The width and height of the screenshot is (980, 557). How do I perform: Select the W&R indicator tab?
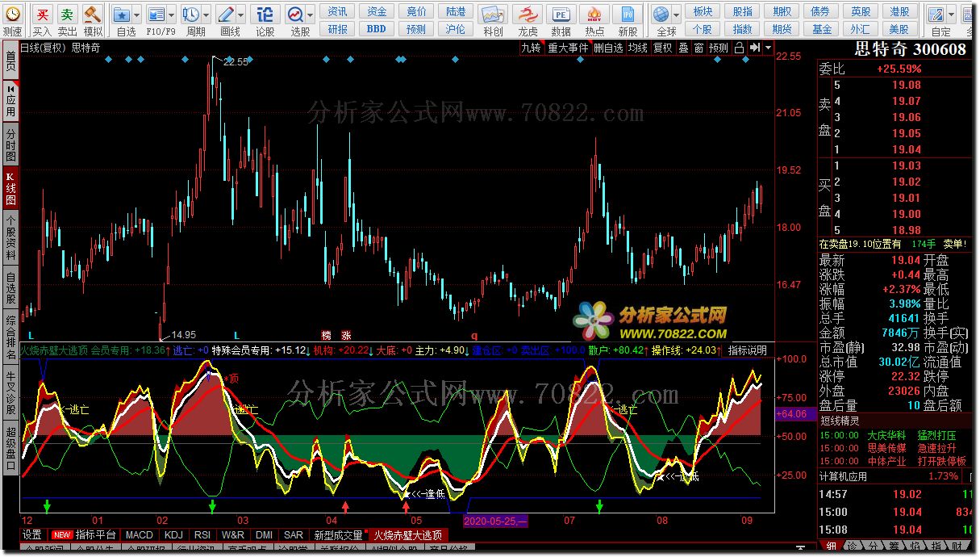232,534
